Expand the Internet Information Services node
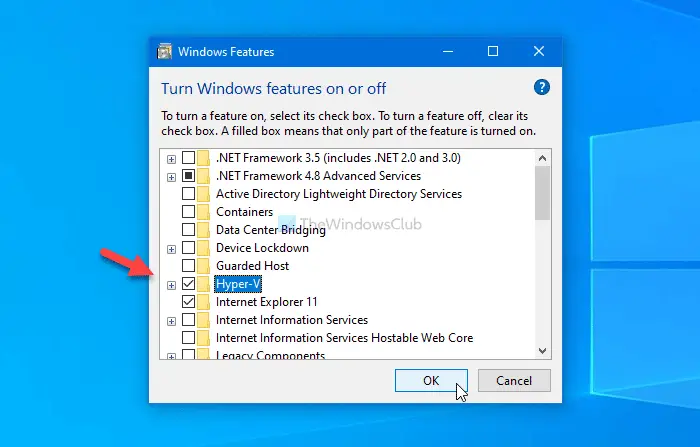The image size is (700, 447). click(x=171, y=322)
